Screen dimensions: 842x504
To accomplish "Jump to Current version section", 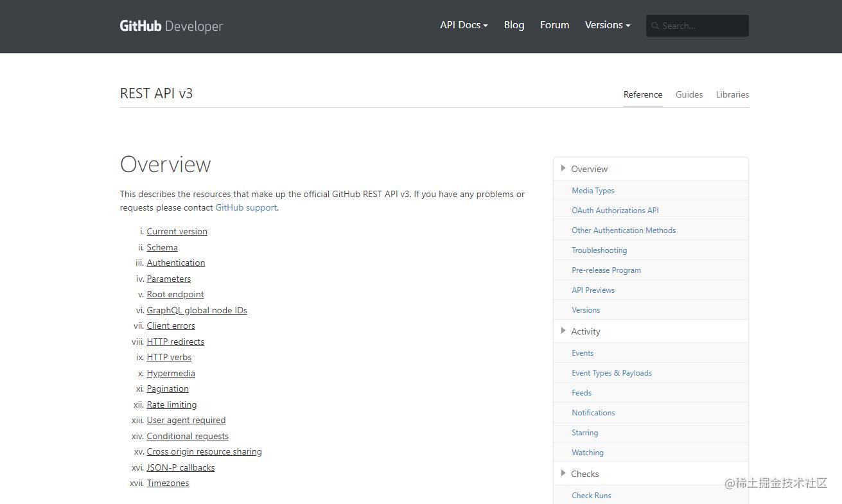I will pos(177,231).
